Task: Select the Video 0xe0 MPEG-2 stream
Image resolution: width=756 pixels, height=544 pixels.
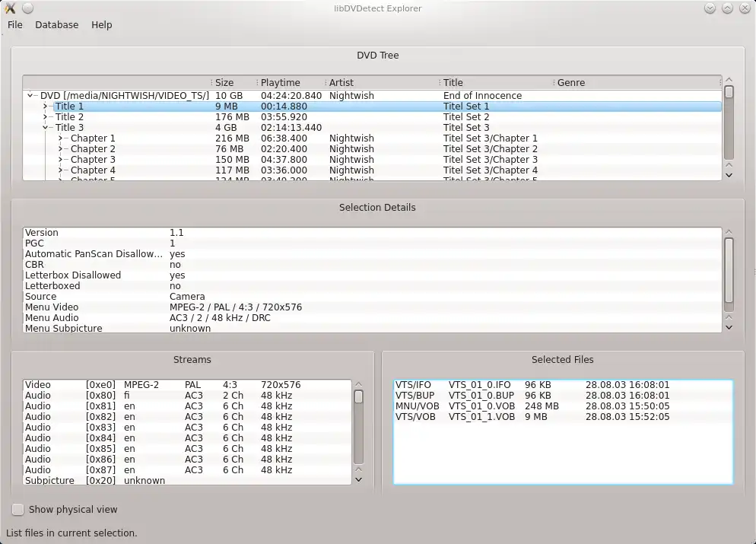Action: (x=187, y=384)
